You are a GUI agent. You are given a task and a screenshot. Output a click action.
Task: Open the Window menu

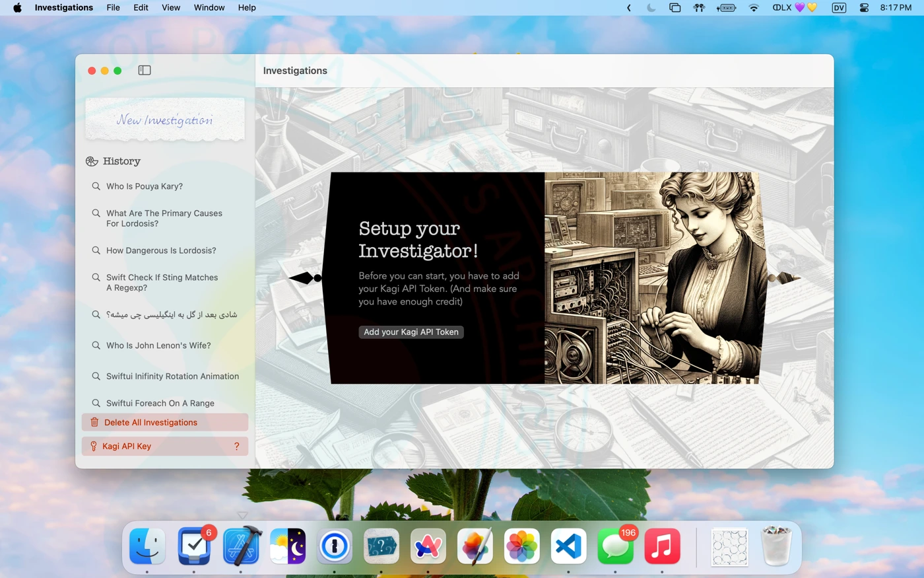[209, 8]
